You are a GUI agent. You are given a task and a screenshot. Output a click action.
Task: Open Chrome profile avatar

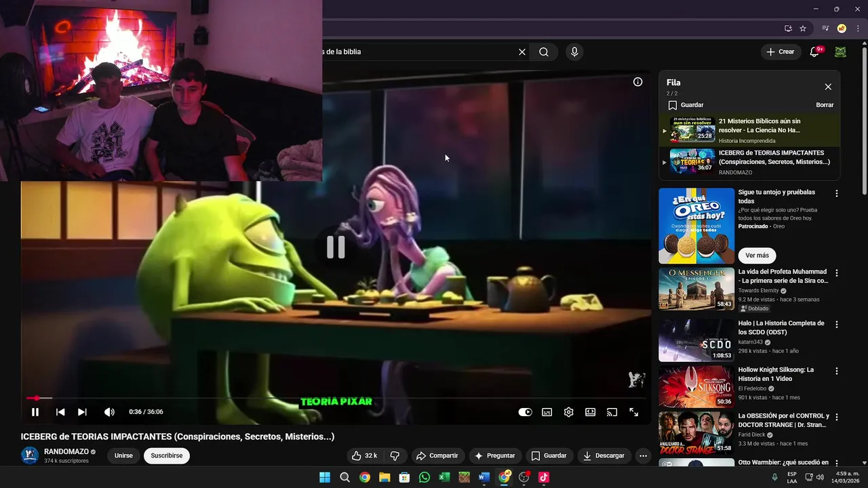pos(842,28)
